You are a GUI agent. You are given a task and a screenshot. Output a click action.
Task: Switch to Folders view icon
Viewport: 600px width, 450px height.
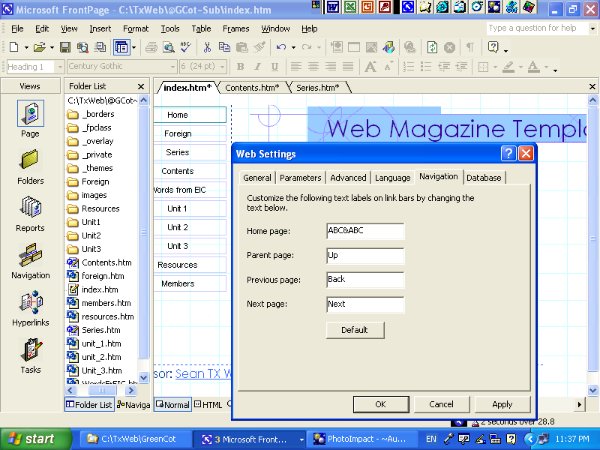30,159
